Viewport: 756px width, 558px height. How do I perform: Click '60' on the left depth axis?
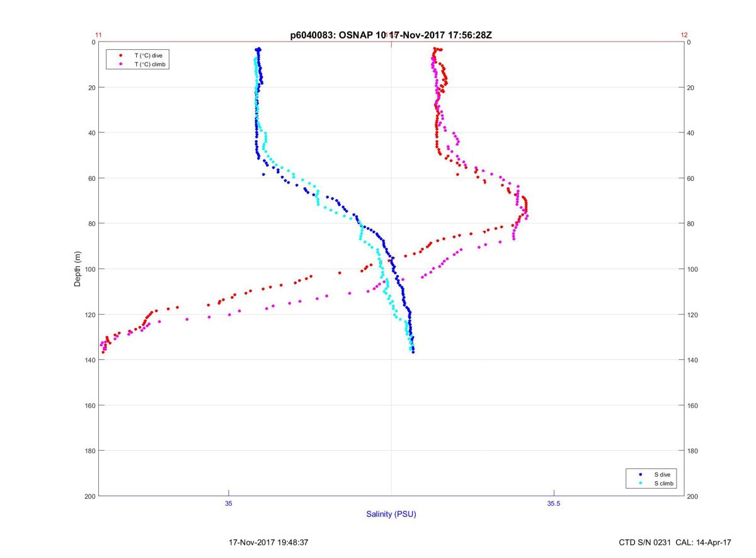tap(92, 178)
